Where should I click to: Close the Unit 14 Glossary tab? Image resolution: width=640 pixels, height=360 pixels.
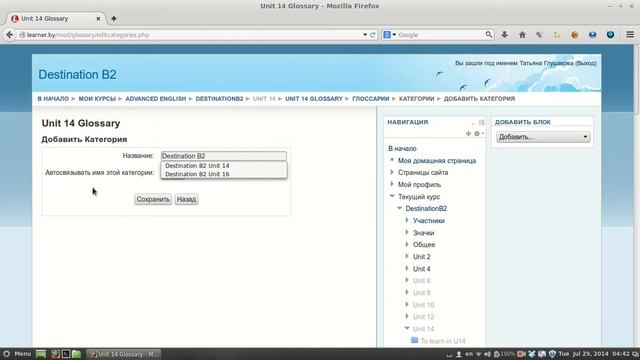(98, 18)
